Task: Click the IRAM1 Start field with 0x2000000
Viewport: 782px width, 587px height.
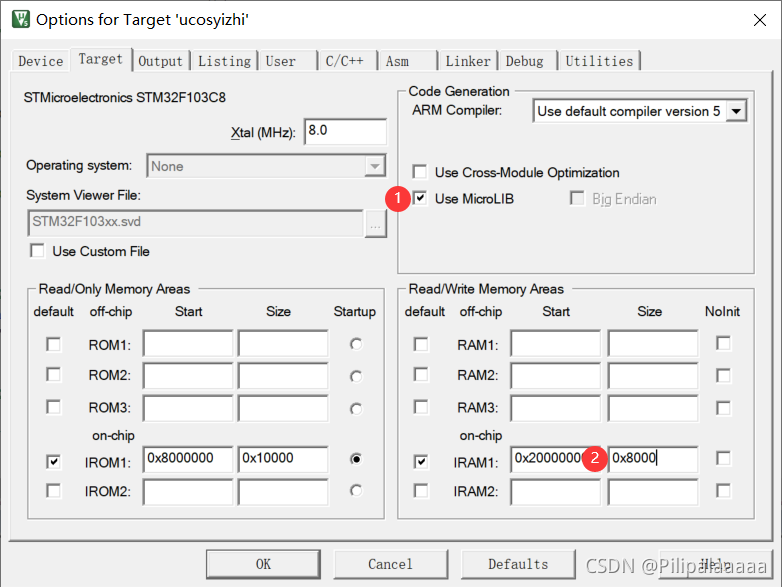Action: pos(556,459)
